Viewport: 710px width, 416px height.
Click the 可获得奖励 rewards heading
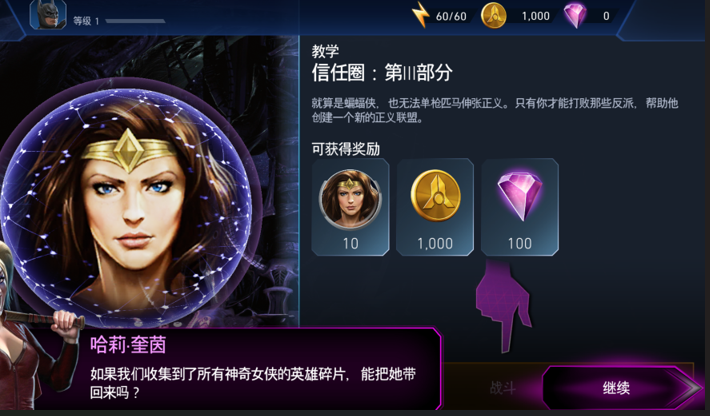[x=345, y=149]
